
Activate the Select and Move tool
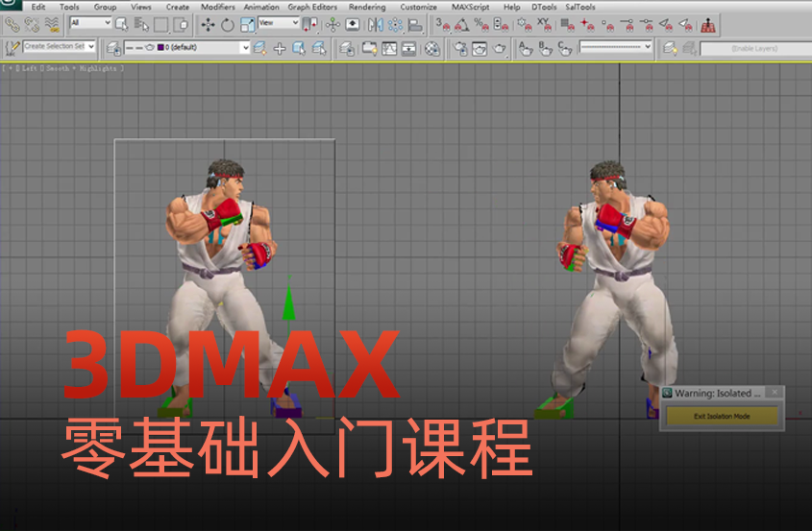point(209,24)
